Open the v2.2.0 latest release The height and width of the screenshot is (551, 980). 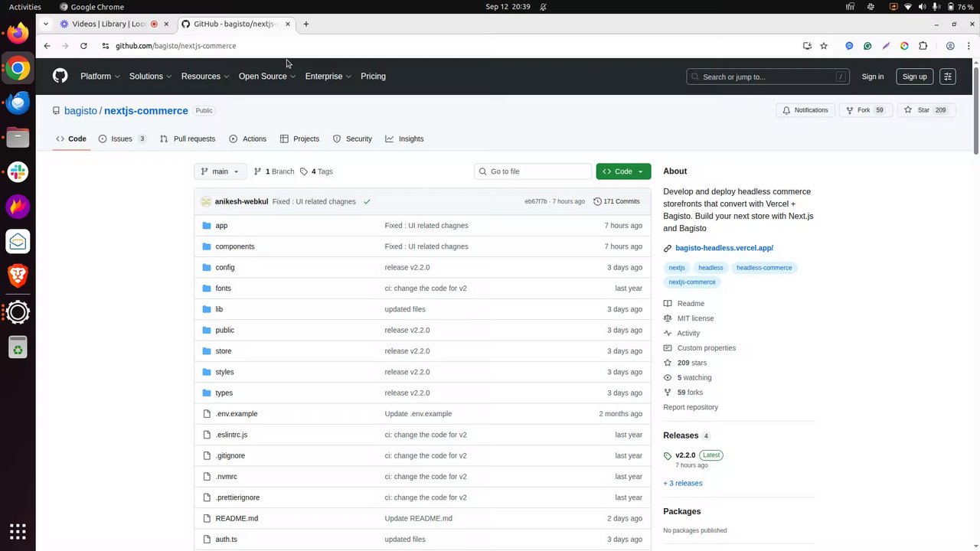pos(685,455)
